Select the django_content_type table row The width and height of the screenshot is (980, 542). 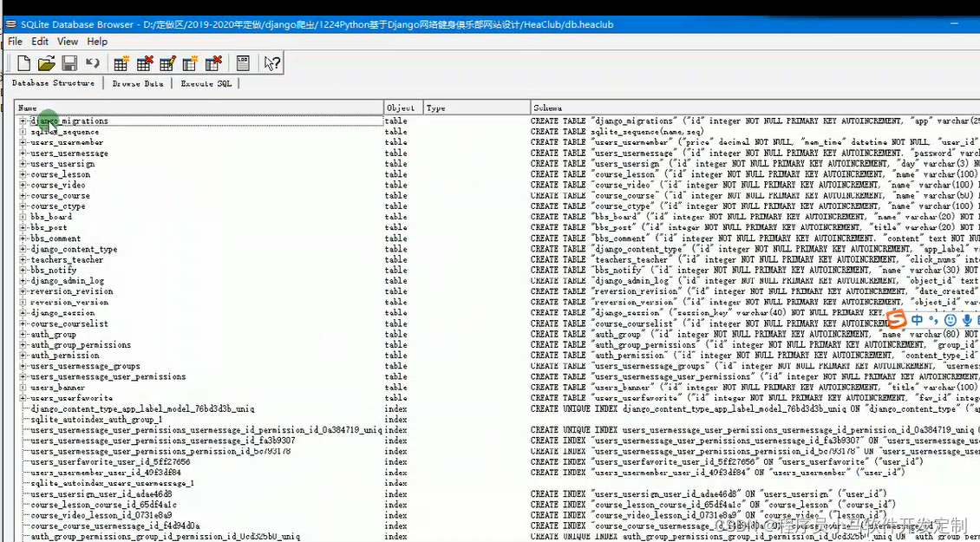tap(498, 249)
